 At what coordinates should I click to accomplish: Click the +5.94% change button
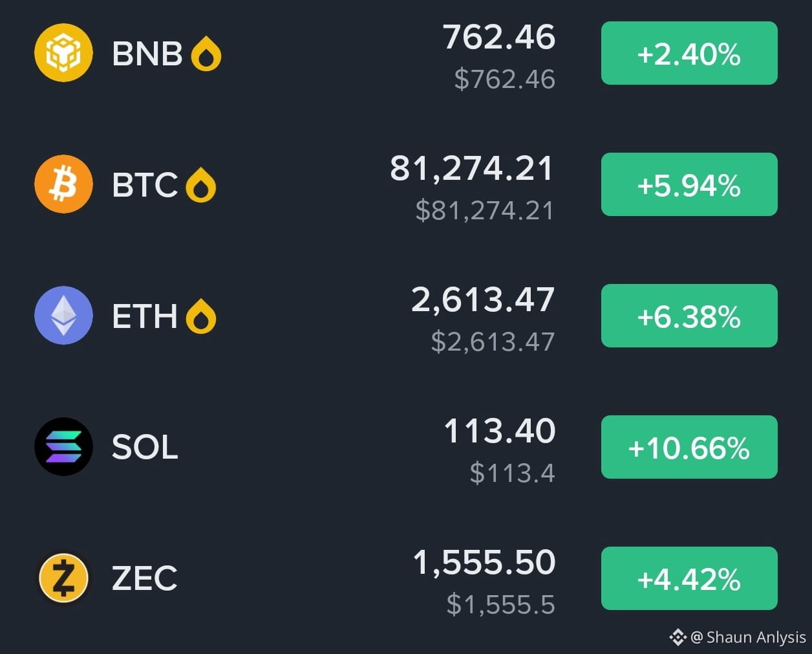coord(689,184)
